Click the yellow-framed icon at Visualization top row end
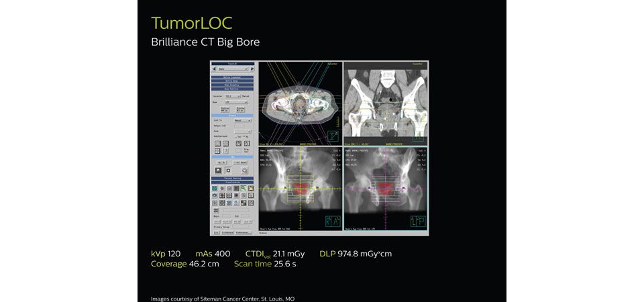 coord(250,189)
